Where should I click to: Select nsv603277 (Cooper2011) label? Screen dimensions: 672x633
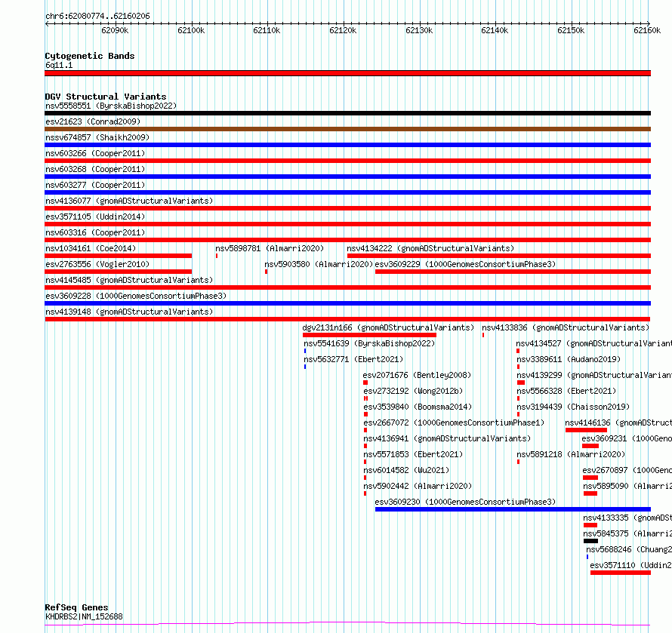[x=95, y=185]
